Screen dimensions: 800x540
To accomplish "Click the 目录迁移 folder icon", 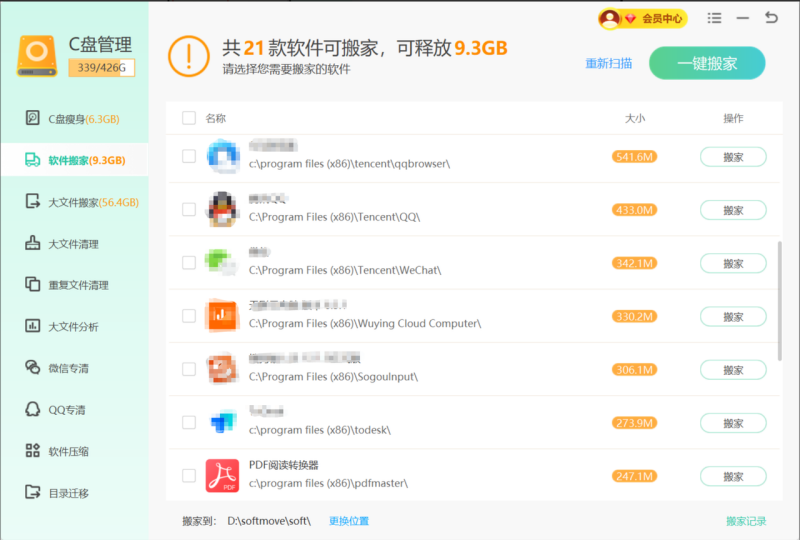I will (x=33, y=492).
